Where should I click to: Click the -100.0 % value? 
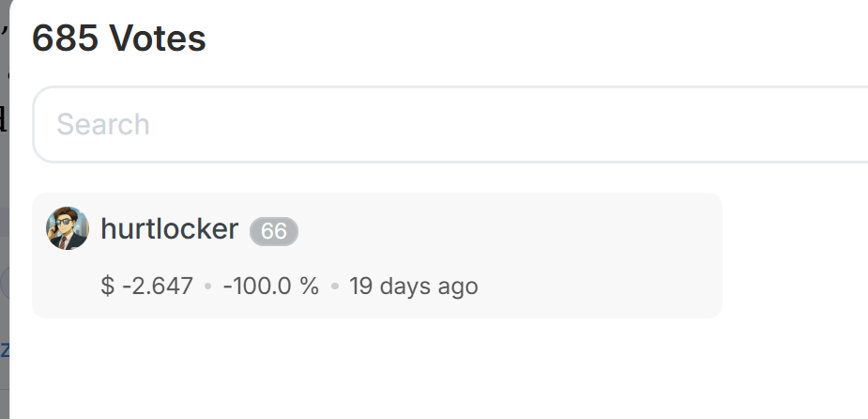pyautogui.click(x=270, y=286)
